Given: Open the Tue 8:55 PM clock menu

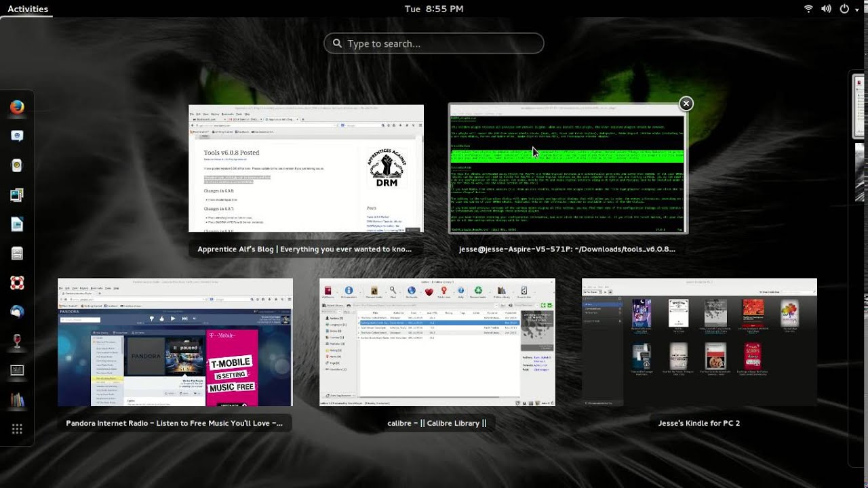Looking at the screenshot, I should click(434, 9).
